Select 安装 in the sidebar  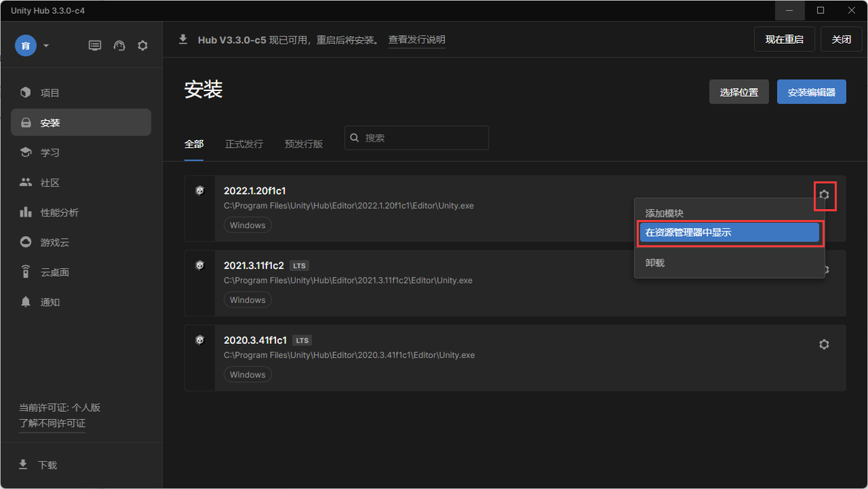tap(81, 122)
